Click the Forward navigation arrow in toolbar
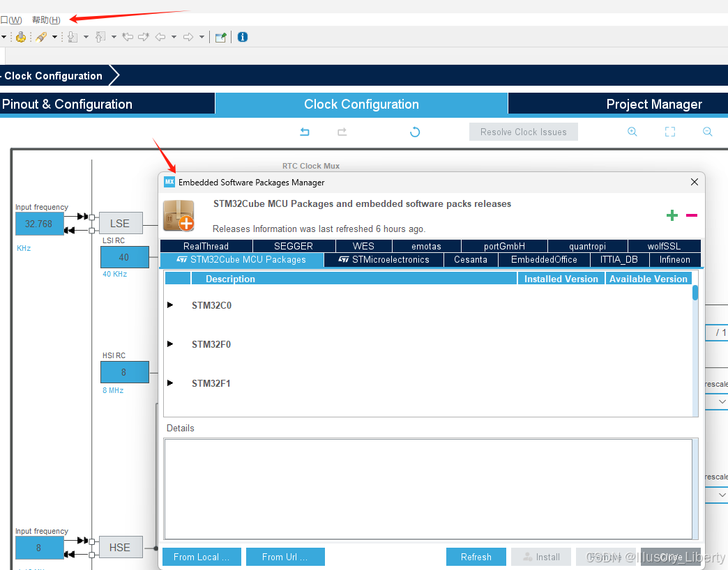The width and height of the screenshot is (728, 570). tap(188, 37)
